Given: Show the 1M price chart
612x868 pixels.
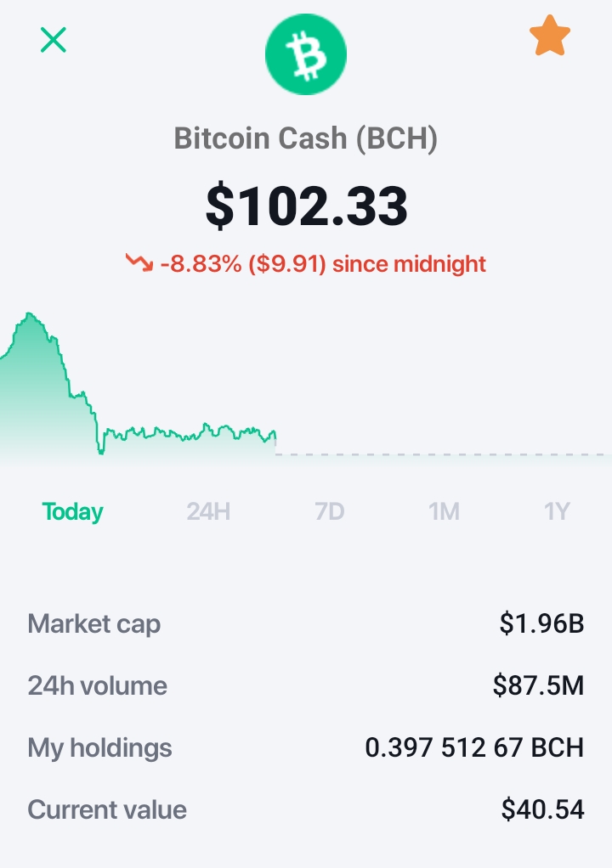Looking at the screenshot, I should point(445,511).
